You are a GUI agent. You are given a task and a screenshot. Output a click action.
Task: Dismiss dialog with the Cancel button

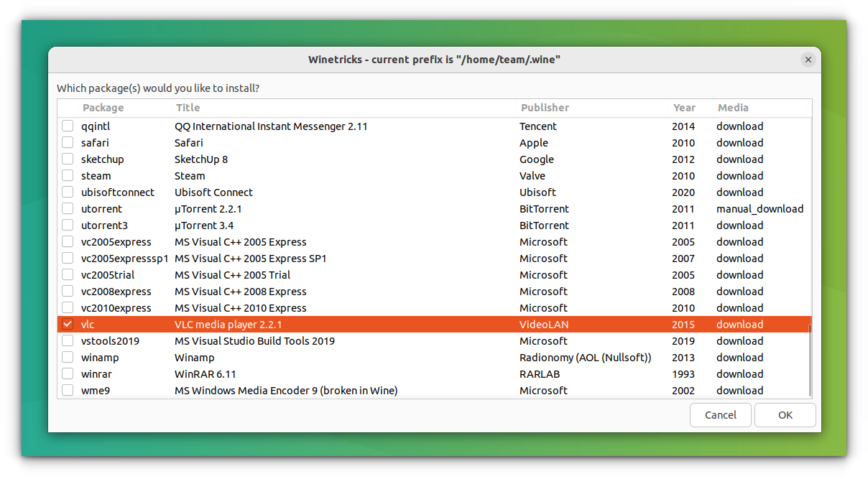point(721,415)
